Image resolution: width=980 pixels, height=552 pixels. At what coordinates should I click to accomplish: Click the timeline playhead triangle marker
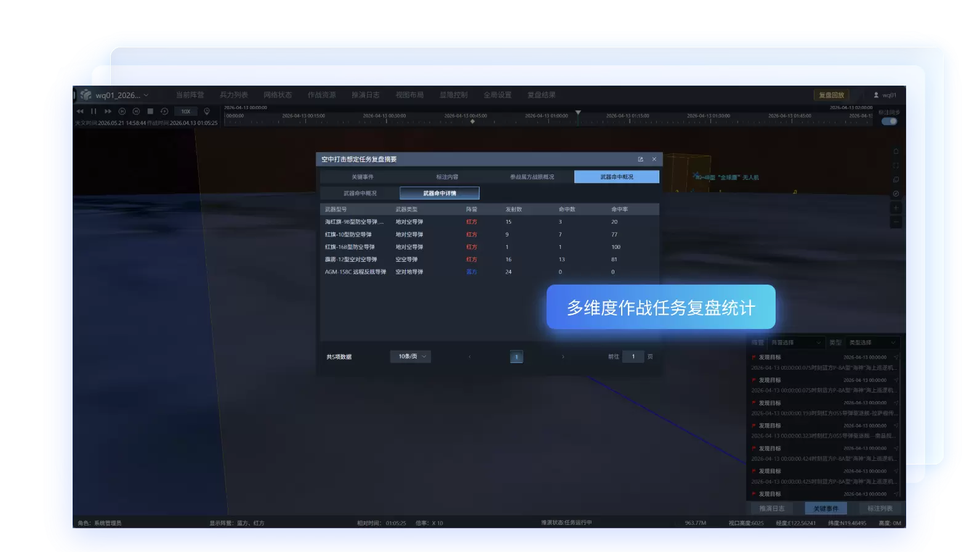pyautogui.click(x=578, y=113)
